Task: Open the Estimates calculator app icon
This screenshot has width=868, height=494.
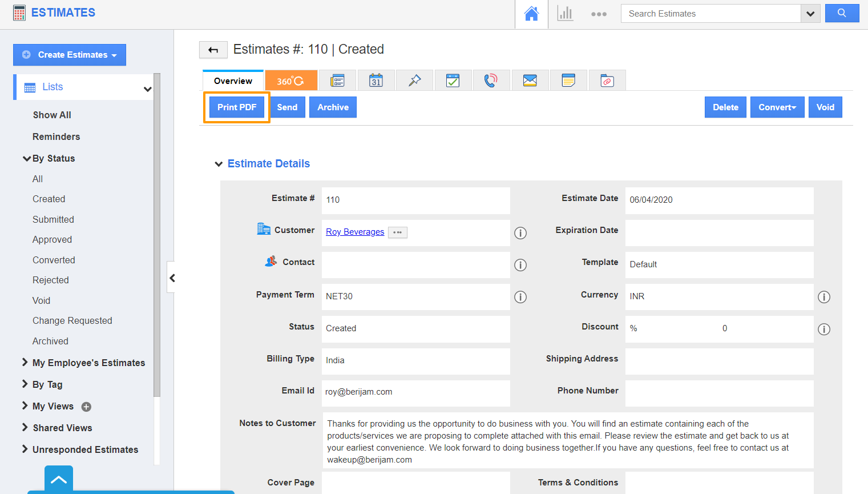Action: (19, 13)
